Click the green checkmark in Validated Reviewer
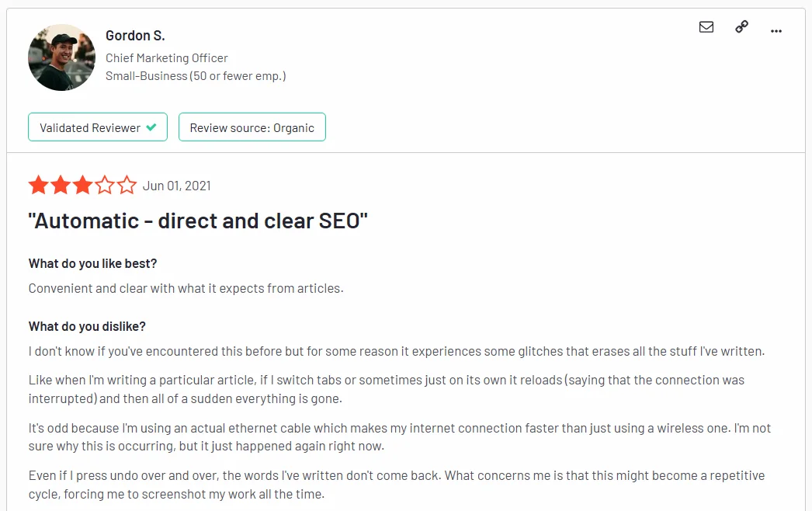The image size is (812, 511). (151, 127)
